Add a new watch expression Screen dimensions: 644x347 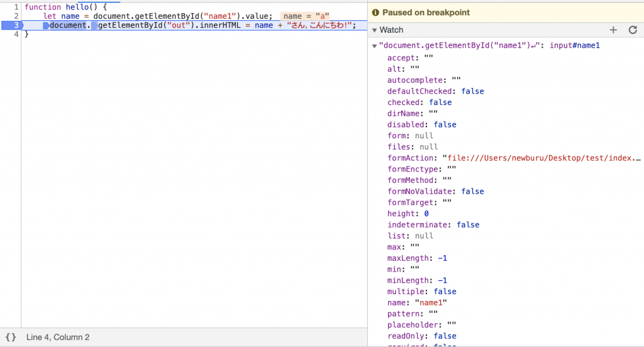point(613,30)
